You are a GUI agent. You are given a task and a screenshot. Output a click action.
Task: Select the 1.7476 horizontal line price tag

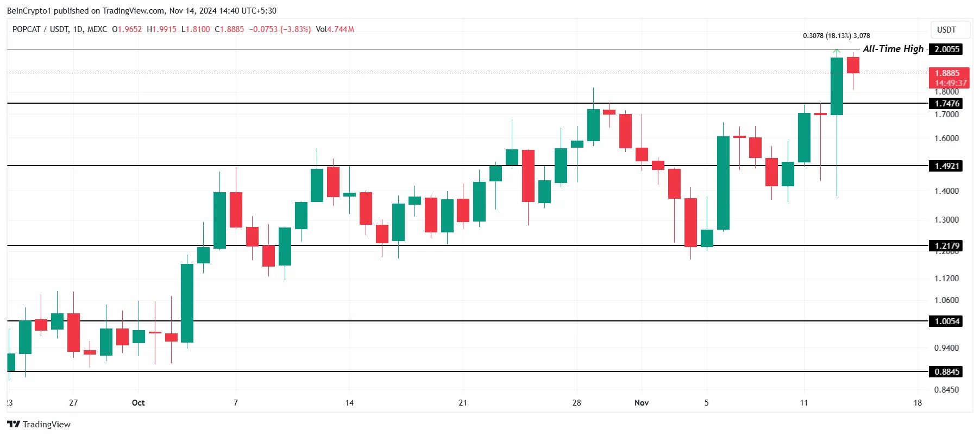pos(946,103)
